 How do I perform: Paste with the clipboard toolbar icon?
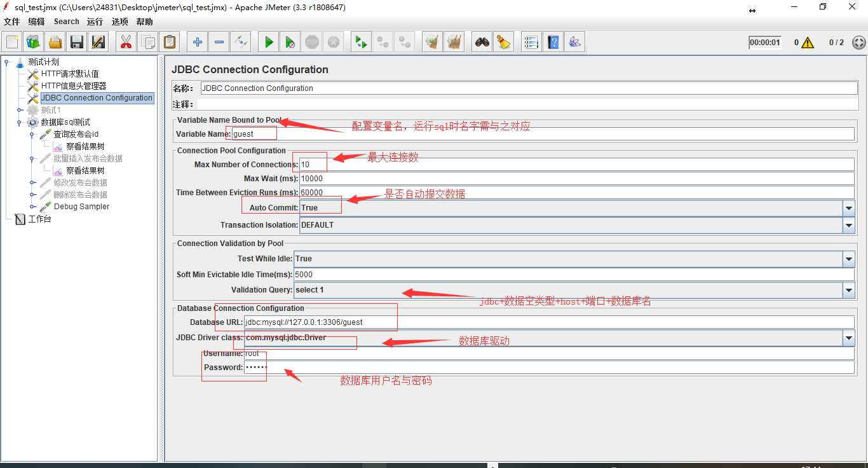pyautogui.click(x=169, y=42)
